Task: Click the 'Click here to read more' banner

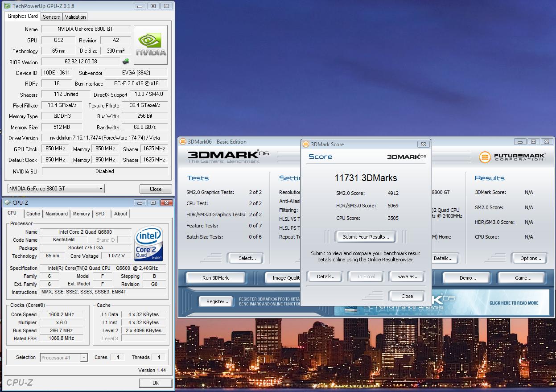Action: click(x=514, y=303)
